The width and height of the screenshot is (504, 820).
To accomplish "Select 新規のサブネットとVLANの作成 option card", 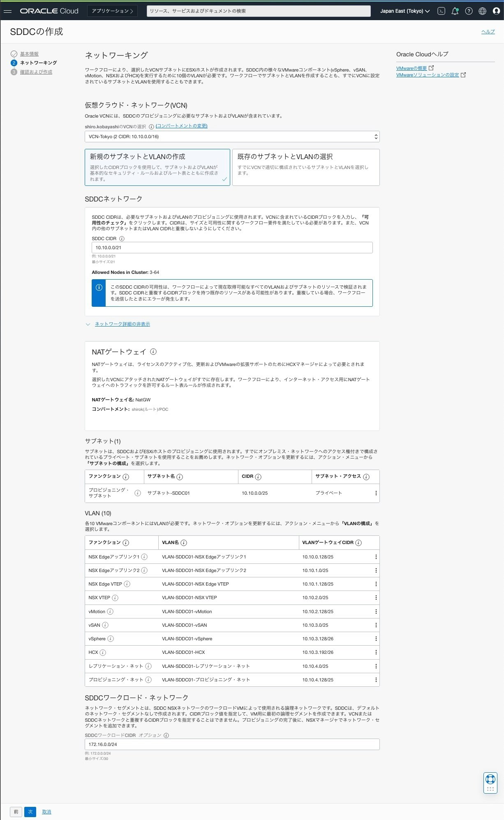I will (157, 167).
